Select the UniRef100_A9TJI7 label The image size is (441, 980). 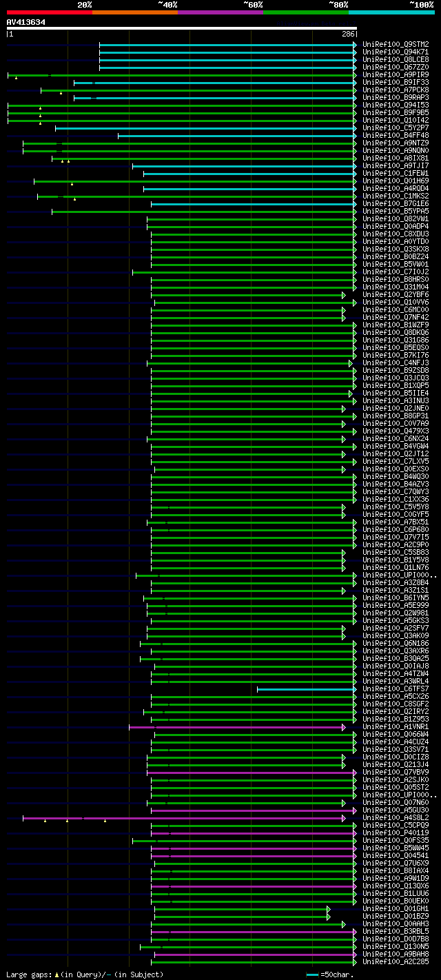click(396, 166)
